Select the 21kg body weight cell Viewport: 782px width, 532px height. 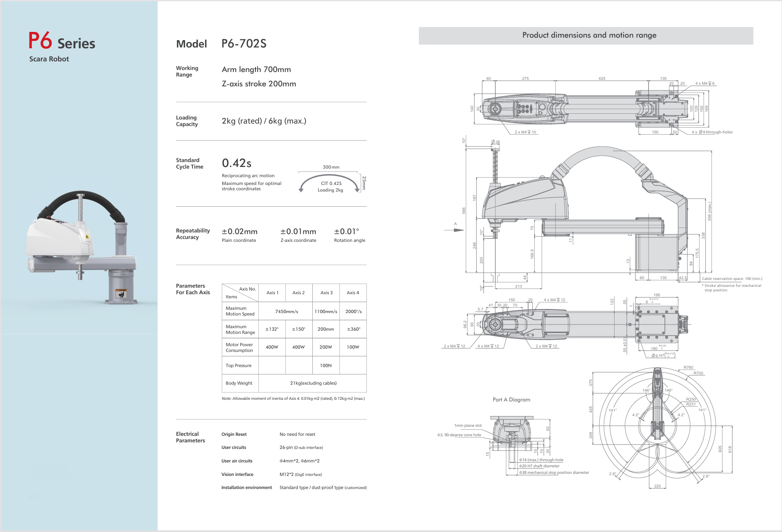click(313, 383)
